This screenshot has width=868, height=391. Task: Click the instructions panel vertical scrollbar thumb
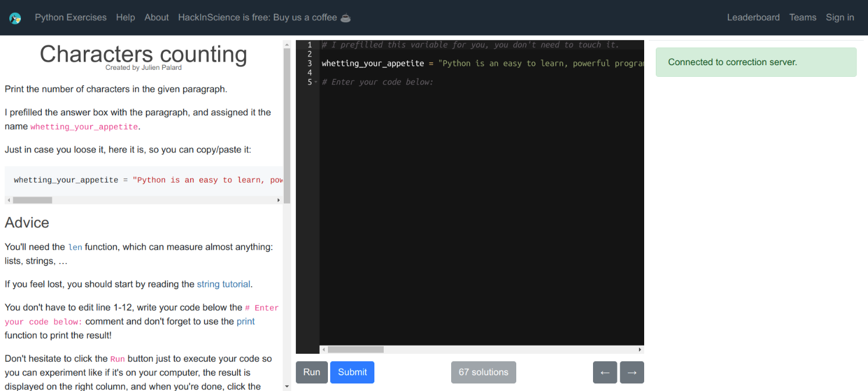[287, 125]
